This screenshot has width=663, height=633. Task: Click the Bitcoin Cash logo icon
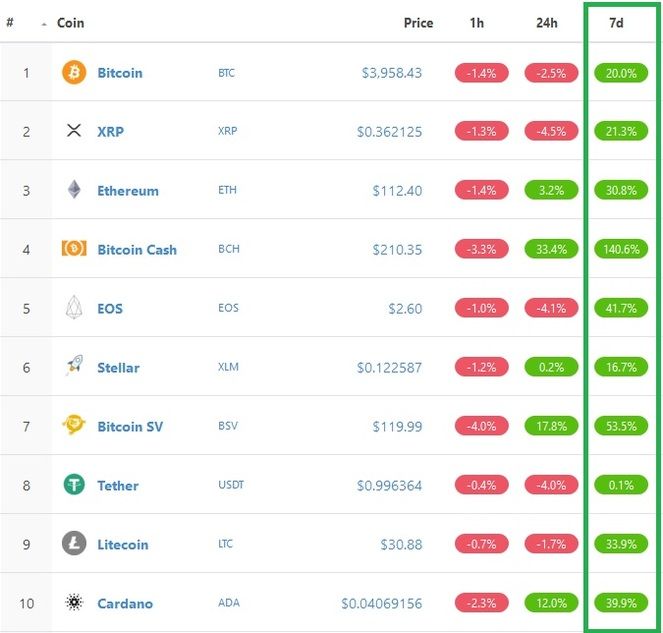coord(74,249)
